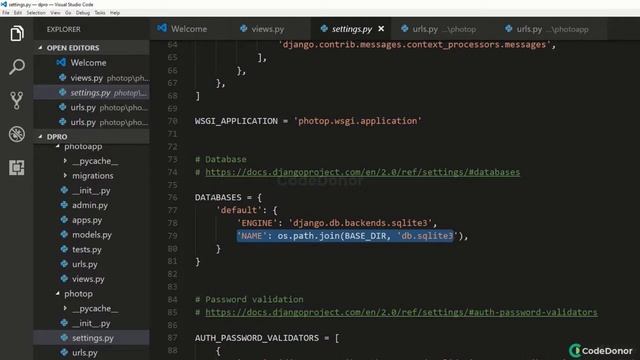
Task: Select settings.py in open editors list
Action: click(x=91, y=93)
